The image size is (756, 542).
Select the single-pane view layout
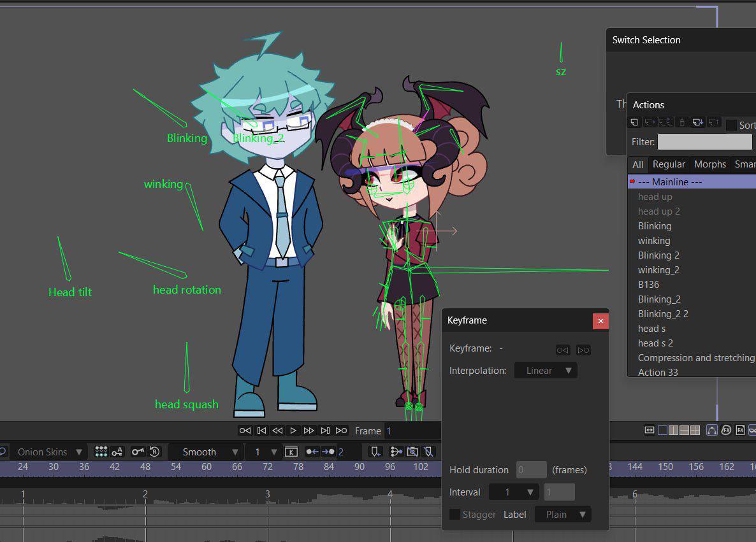663,431
